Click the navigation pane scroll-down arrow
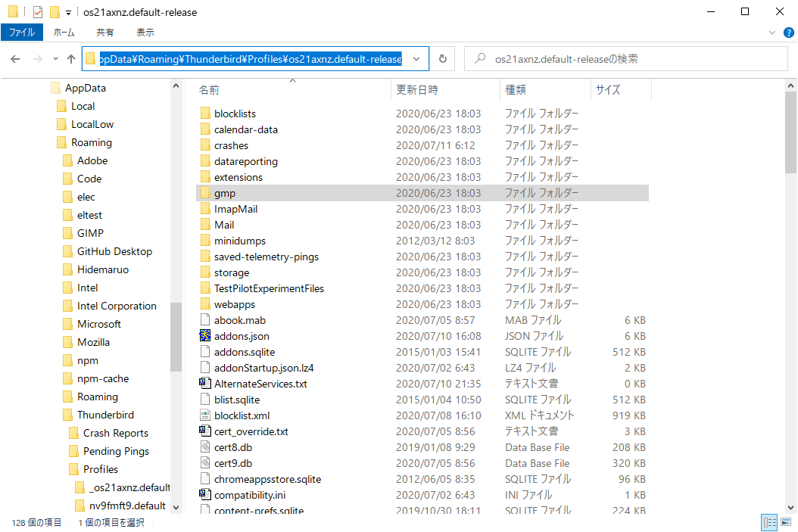Screen dimensions: 798x532 [x=176, y=508]
